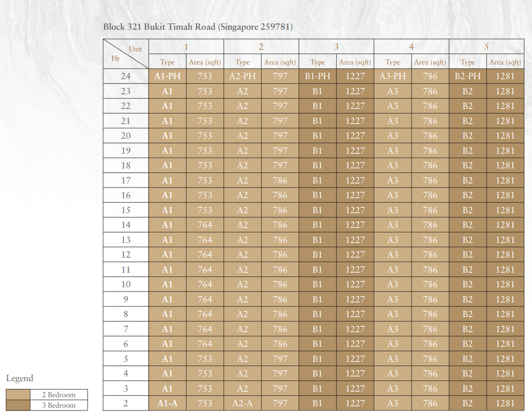Select the Unit 5 column header
532x420 pixels.
486,47
